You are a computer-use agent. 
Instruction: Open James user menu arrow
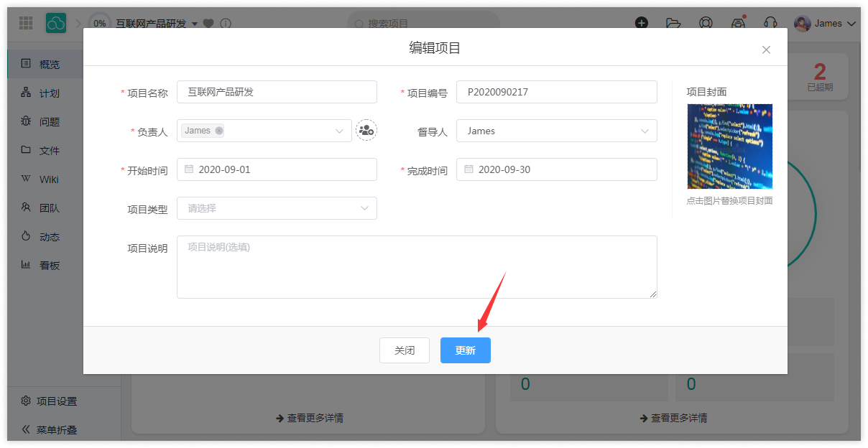(x=852, y=24)
